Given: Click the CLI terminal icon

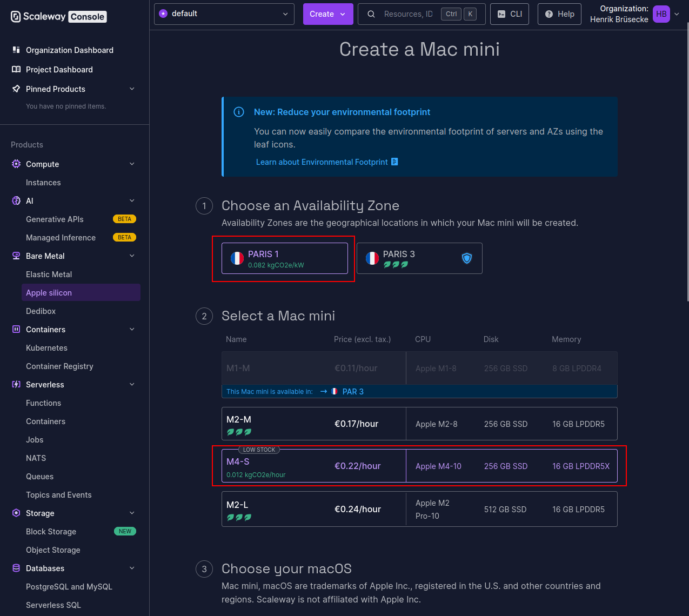Looking at the screenshot, I should (501, 14).
